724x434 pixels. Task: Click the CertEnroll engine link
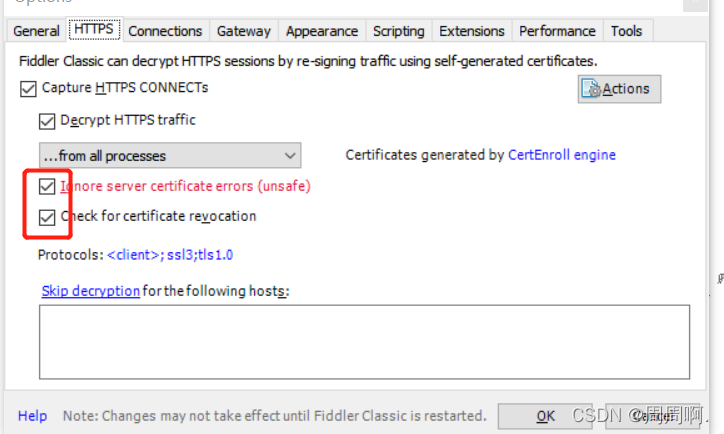click(561, 155)
